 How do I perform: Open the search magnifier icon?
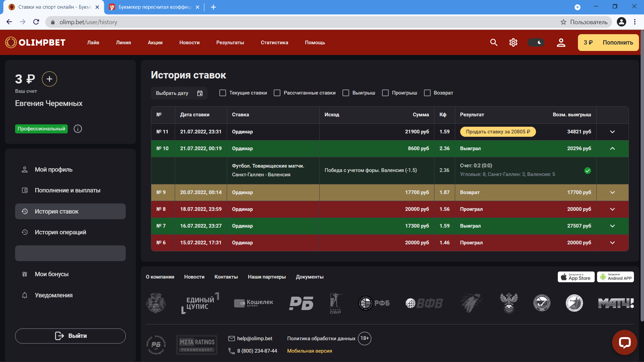pyautogui.click(x=493, y=43)
